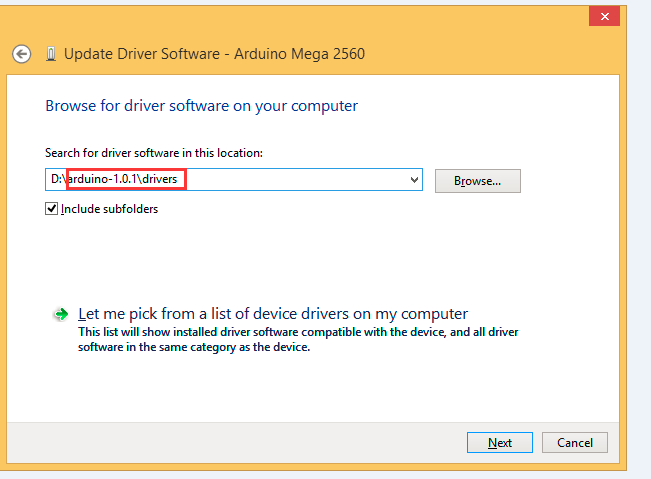
Task: Go back with the circular arrow button
Action: pos(21,54)
